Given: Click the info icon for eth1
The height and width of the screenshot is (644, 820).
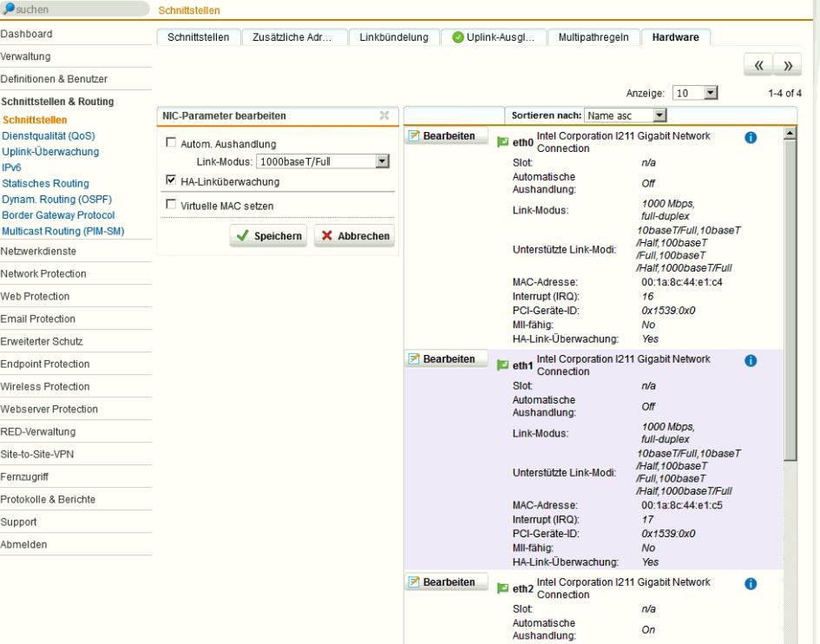Looking at the screenshot, I should (751, 361).
